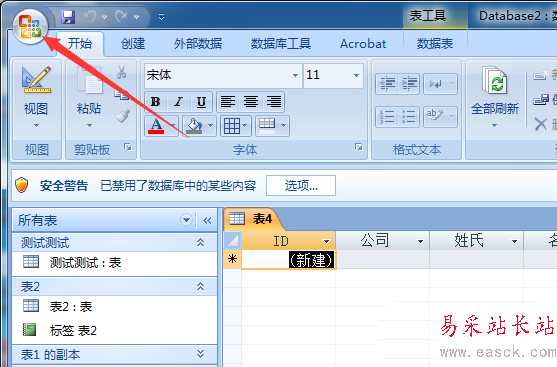Switch to the 创建 ribbon tab
Screen dimensions: 557x367
click(x=133, y=44)
